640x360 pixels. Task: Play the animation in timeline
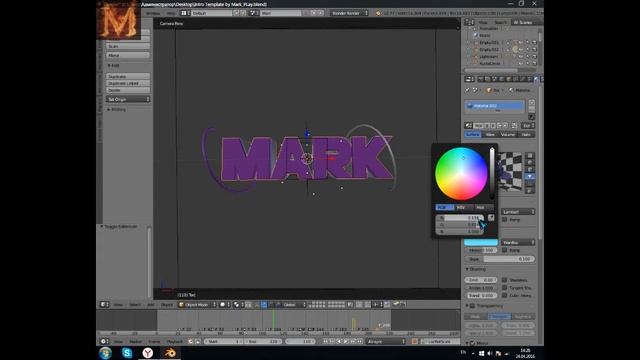pyautogui.click(x=346, y=341)
